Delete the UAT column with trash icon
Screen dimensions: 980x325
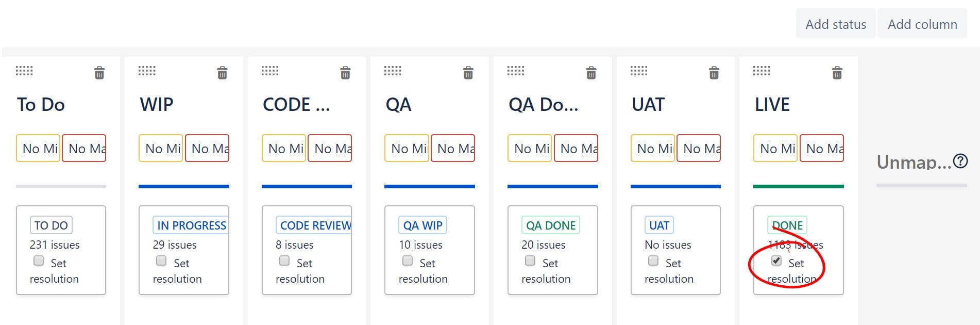coord(714,73)
